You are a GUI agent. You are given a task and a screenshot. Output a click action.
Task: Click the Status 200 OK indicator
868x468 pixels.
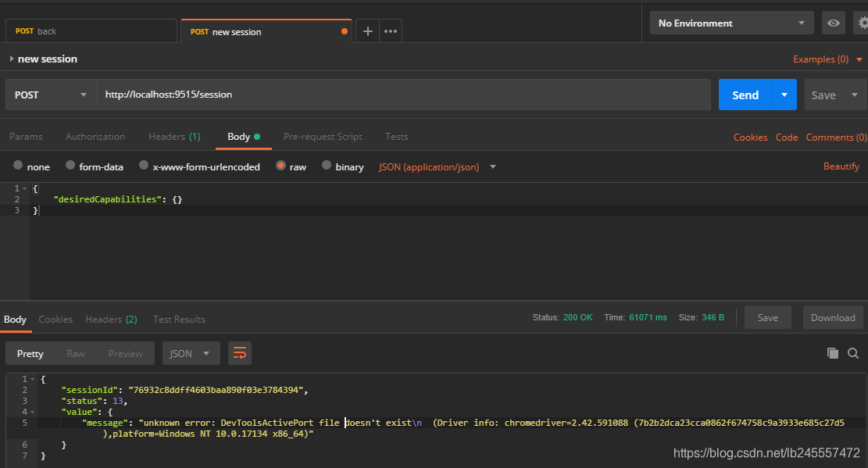563,317
